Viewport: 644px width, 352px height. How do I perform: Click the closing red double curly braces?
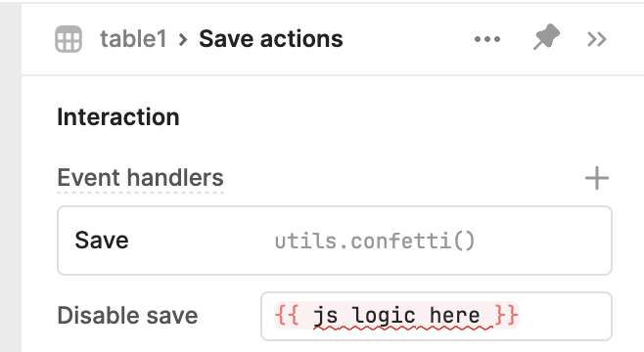click(x=506, y=316)
